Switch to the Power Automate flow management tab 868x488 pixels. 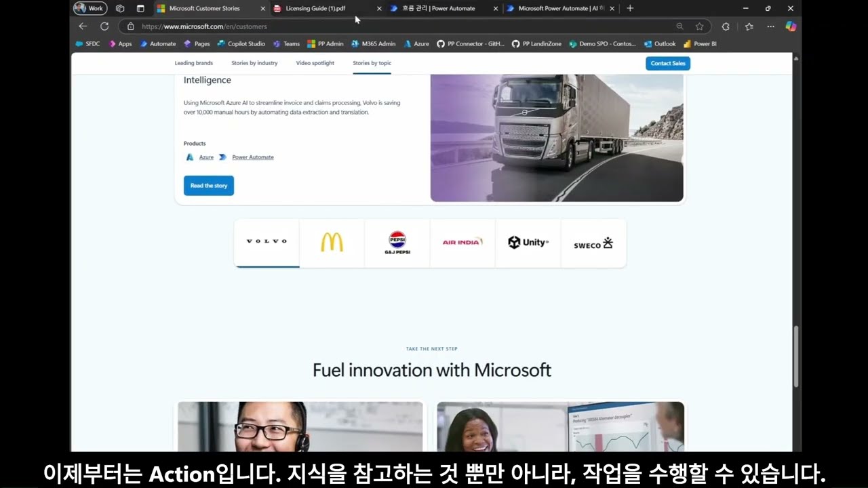click(443, 8)
